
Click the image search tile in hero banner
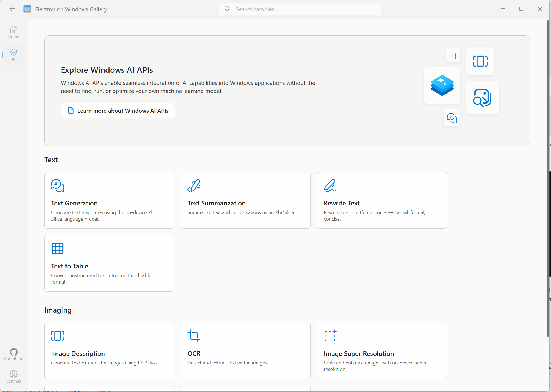pyautogui.click(x=483, y=98)
